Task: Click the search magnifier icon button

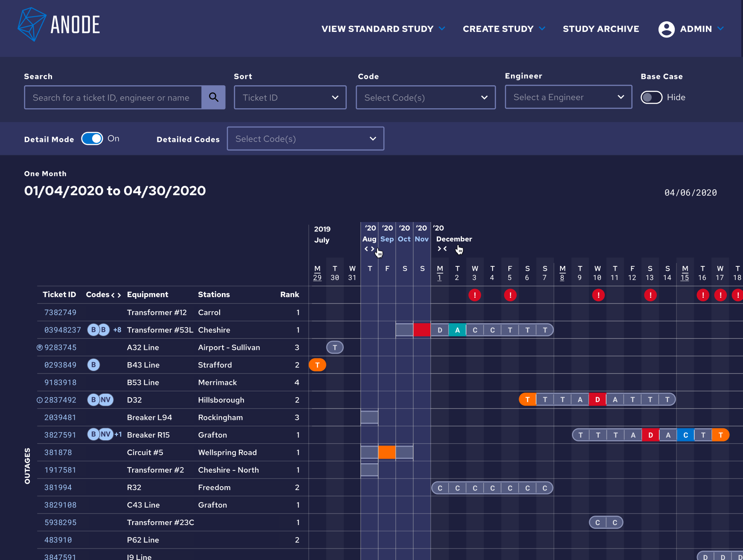Action: click(213, 98)
